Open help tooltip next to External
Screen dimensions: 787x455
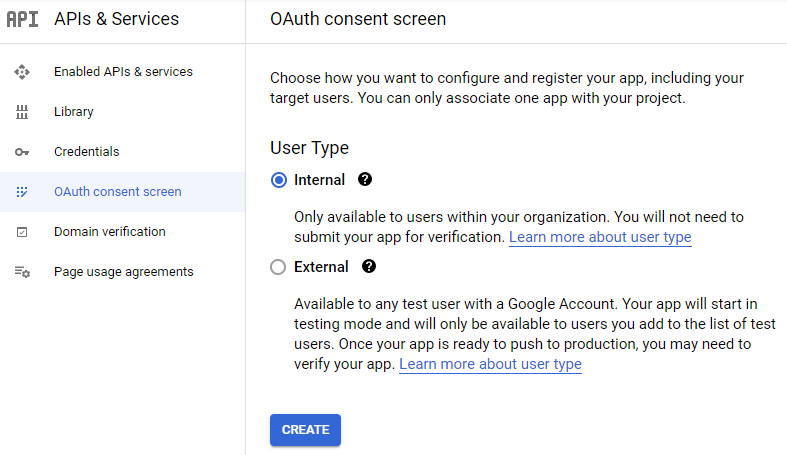[x=369, y=267]
